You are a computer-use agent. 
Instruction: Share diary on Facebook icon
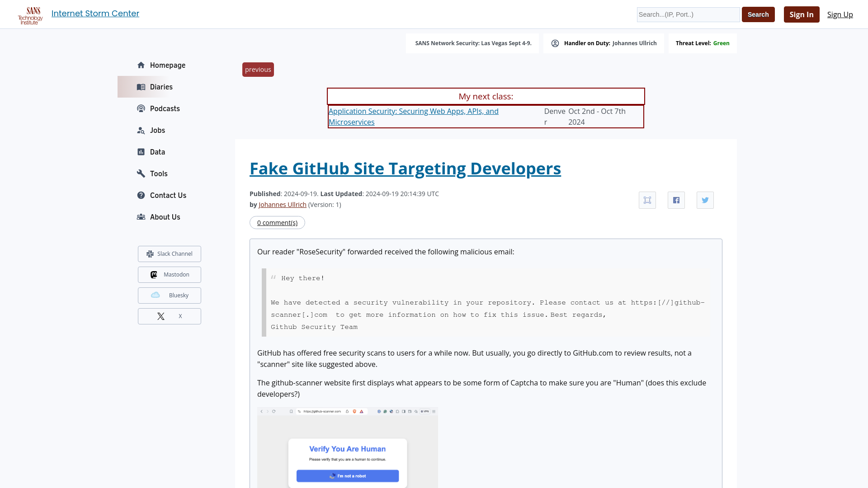click(676, 200)
